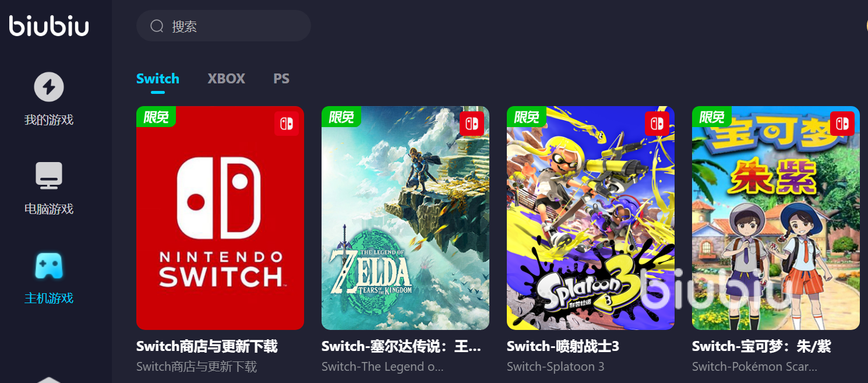Viewport: 868px width, 383px height.
Task: Click Switch badge on Splatoon 3 cover
Action: 657,124
